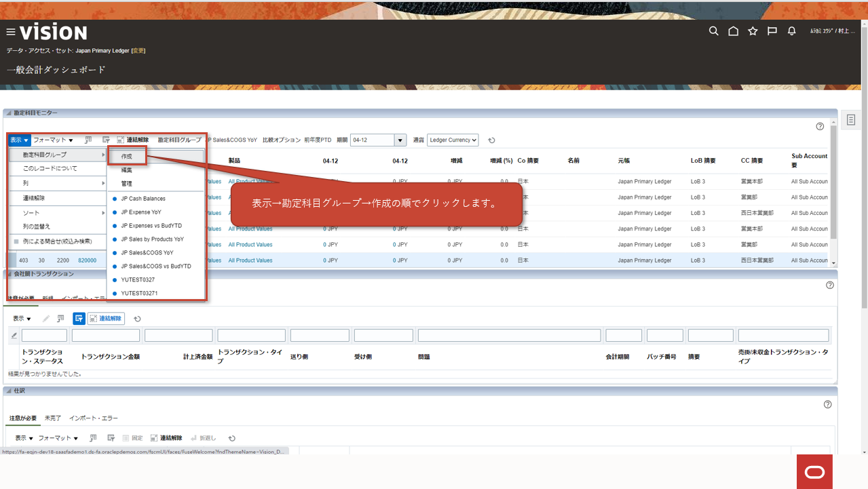Image resolution: width=868 pixels, height=489 pixels.
Task: Click scrollbar down arrow in account monitor
Action: (x=833, y=265)
